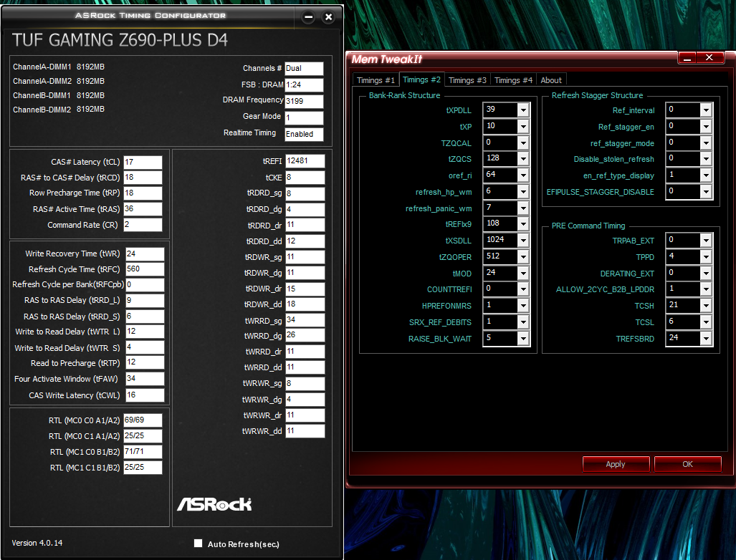Click the RTL (MC0 C0 A1/A2) field
Image resolution: width=736 pixels, height=560 pixels.
coord(143,420)
